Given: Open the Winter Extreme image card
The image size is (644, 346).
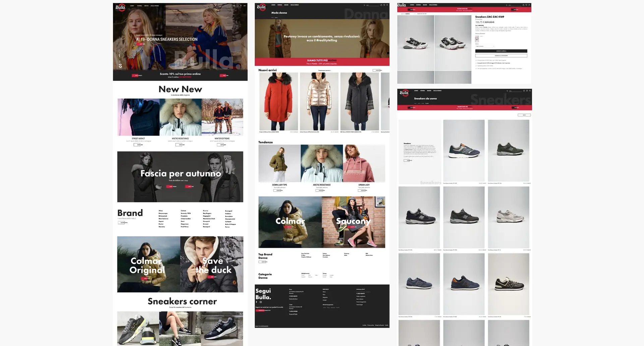Looking at the screenshot, I should tap(222, 117).
